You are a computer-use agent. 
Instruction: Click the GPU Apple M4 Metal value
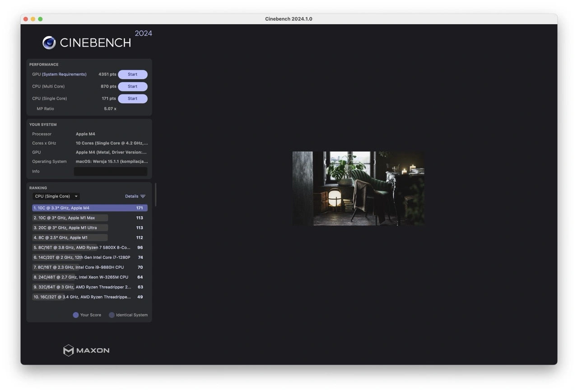tap(111, 152)
